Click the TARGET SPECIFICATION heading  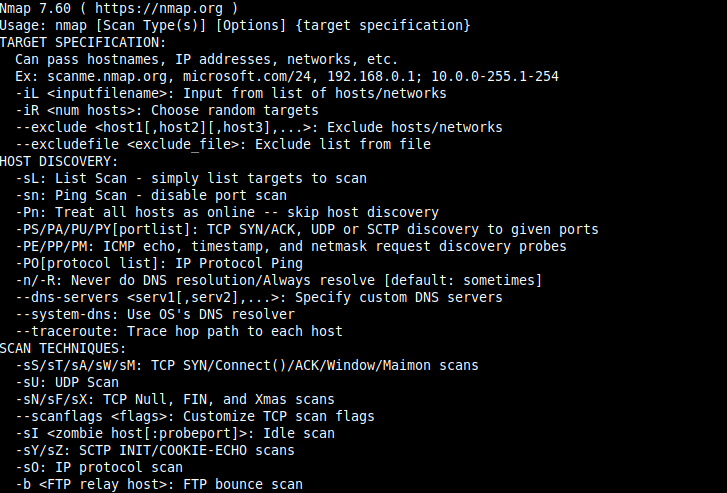pos(84,43)
